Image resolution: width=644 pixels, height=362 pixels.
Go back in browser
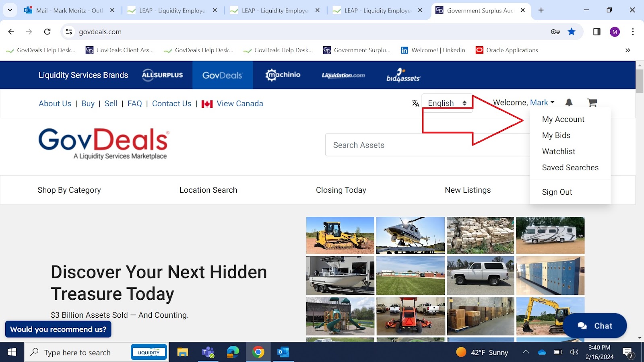tap(11, 31)
